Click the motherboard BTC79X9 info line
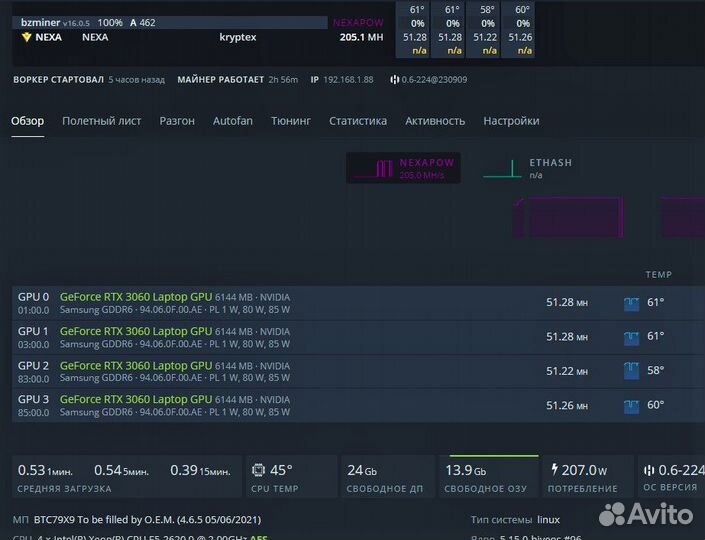 click(137, 520)
